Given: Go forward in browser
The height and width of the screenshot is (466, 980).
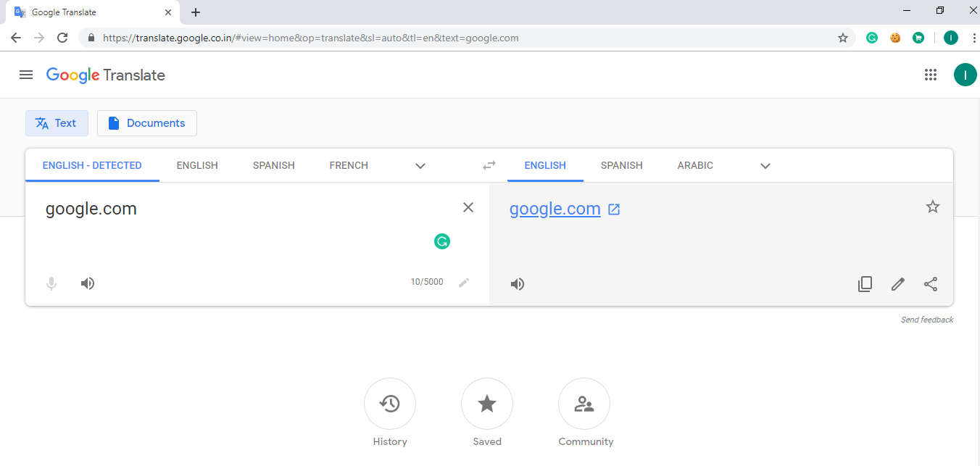Looking at the screenshot, I should 39,38.
